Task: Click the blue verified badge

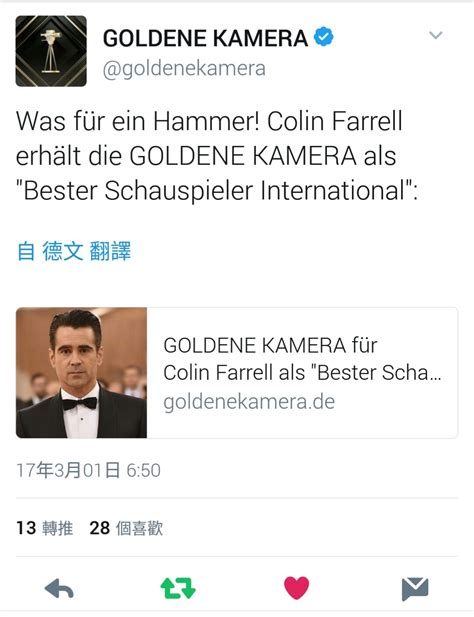Action: 323,37
